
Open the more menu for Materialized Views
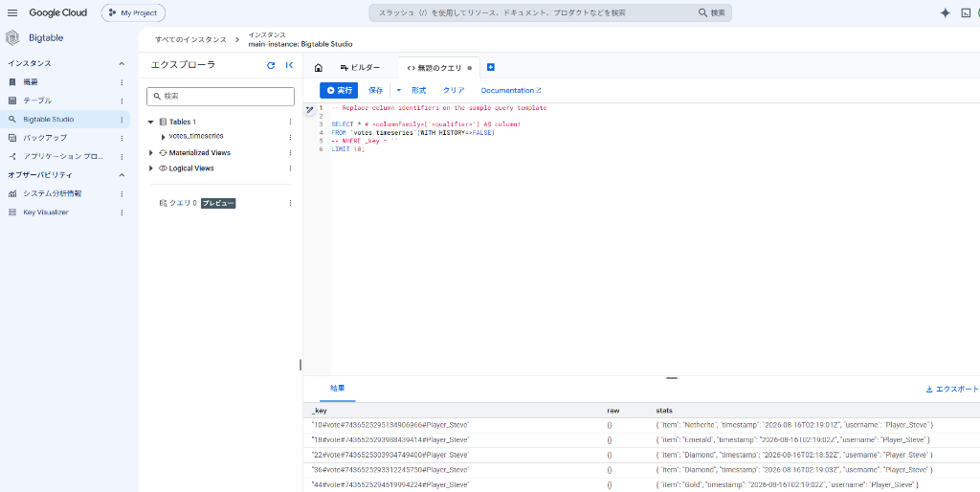coord(290,152)
